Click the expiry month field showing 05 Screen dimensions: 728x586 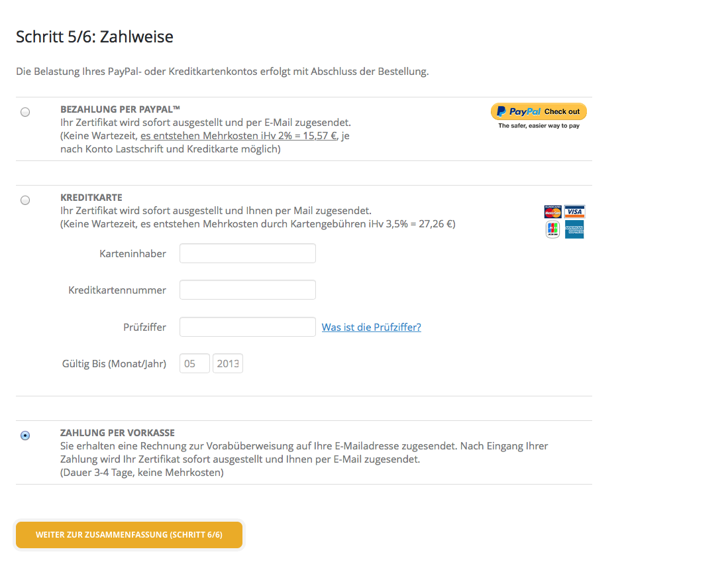(194, 363)
